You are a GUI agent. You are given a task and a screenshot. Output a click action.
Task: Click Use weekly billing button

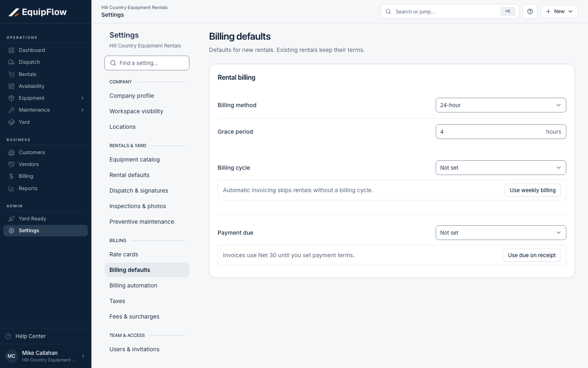(x=533, y=190)
